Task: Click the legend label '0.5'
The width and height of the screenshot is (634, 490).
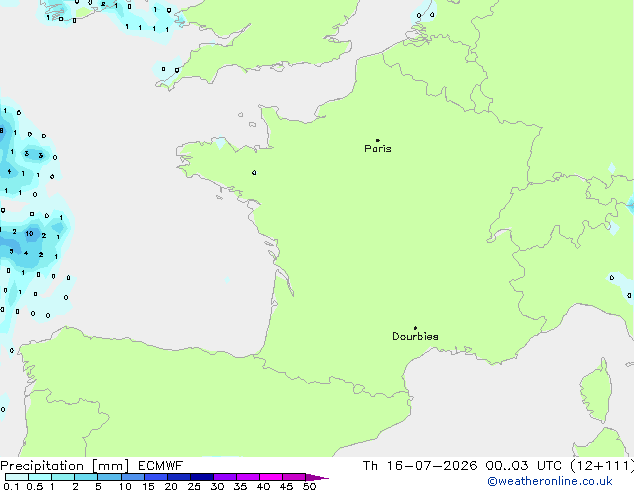Action: (35, 486)
